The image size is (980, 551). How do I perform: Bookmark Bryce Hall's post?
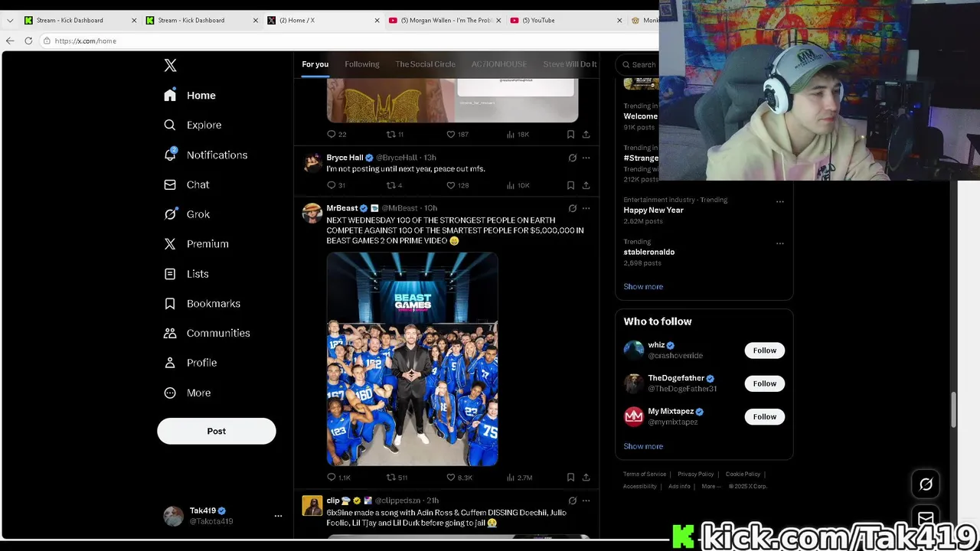point(570,185)
